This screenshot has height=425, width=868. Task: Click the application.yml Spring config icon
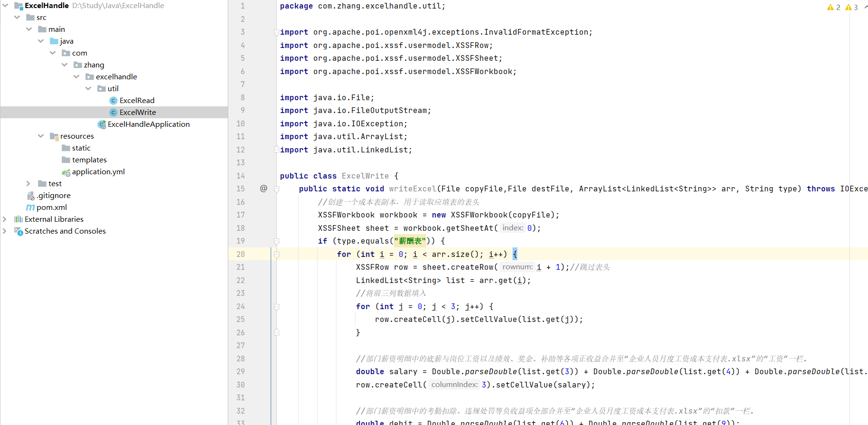point(66,172)
